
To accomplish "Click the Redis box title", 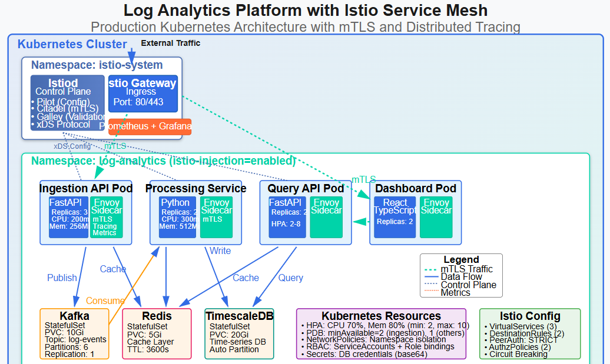I will [157, 316].
